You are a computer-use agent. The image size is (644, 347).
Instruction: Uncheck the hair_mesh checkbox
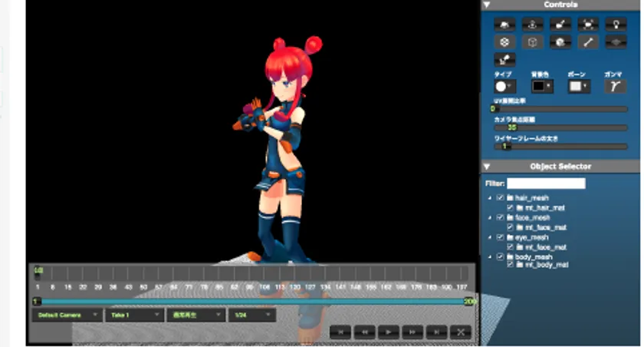500,198
